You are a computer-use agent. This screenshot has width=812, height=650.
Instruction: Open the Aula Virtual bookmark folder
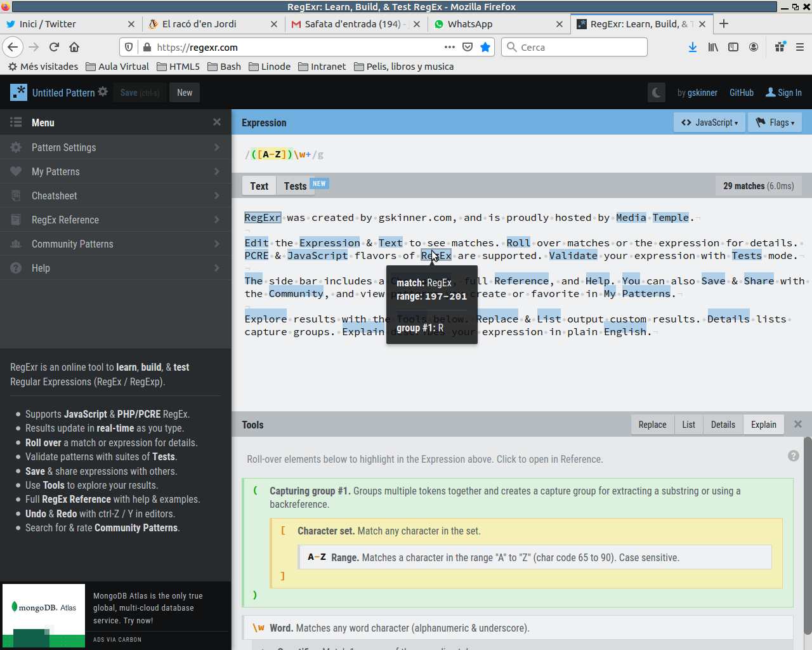pyautogui.click(x=117, y=67)
